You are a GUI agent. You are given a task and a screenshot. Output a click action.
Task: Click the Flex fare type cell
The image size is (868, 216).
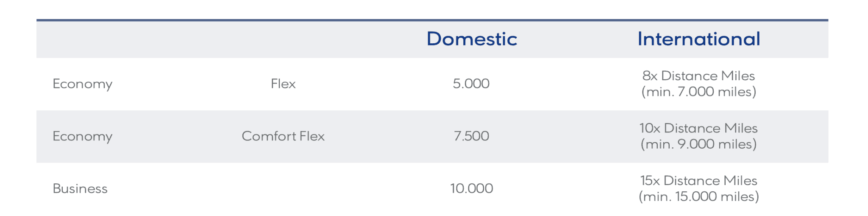tap(283, 84)
